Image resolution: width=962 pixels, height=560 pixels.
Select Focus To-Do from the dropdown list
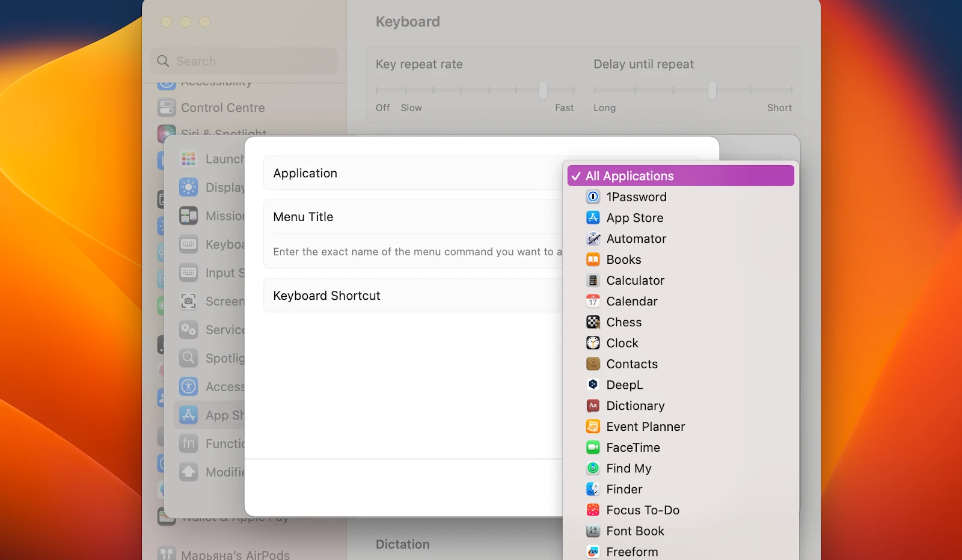(x=643, y=510)
